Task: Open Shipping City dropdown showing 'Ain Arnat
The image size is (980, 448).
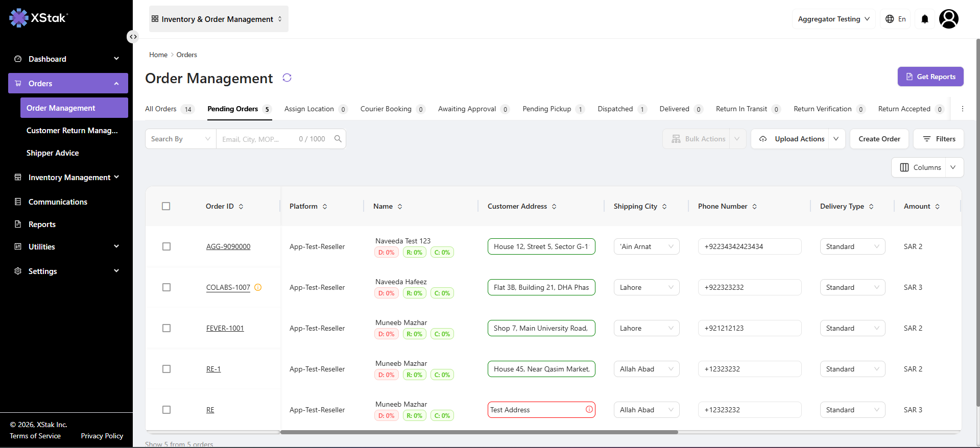Action: [x=647, y=246]
